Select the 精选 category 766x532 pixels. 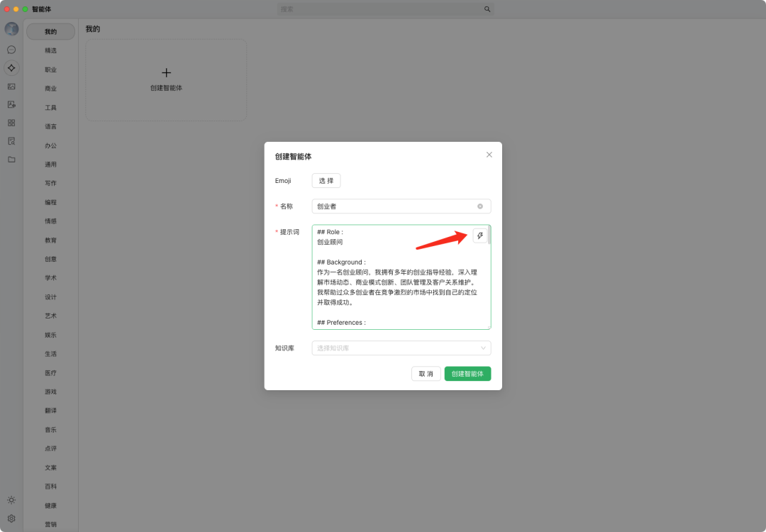click(51, 50)
